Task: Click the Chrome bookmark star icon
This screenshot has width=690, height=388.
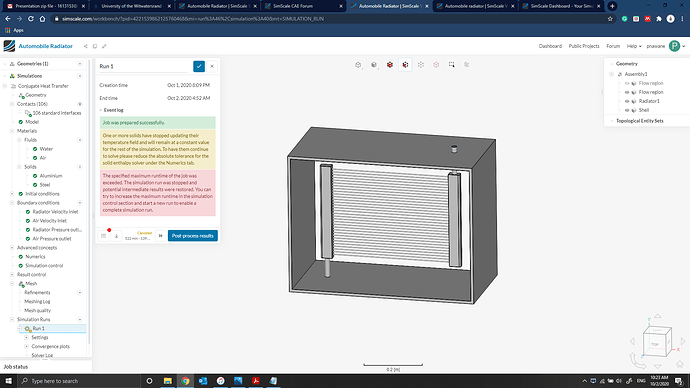Action: pyautogui.click(x=610, y=19)
